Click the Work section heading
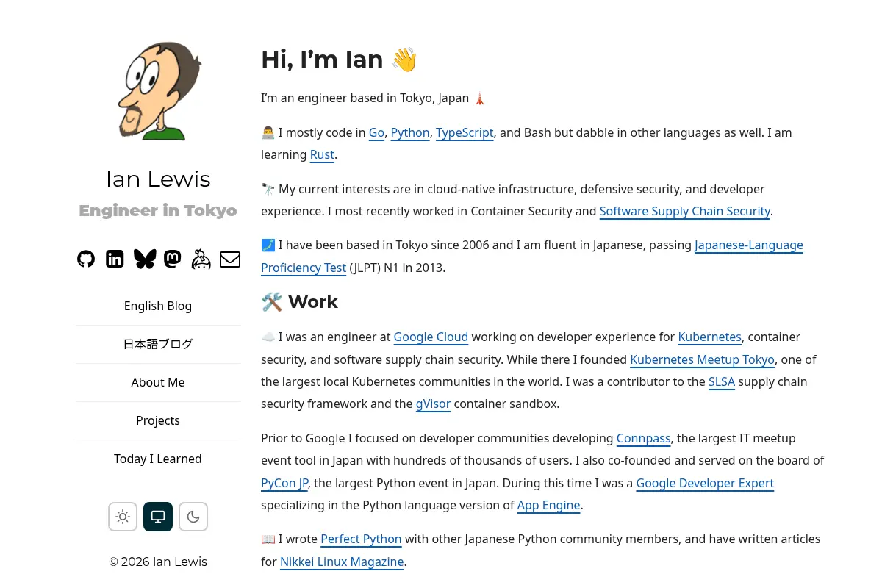This screenshot has width=882, height=588. (x=299, y=302)
